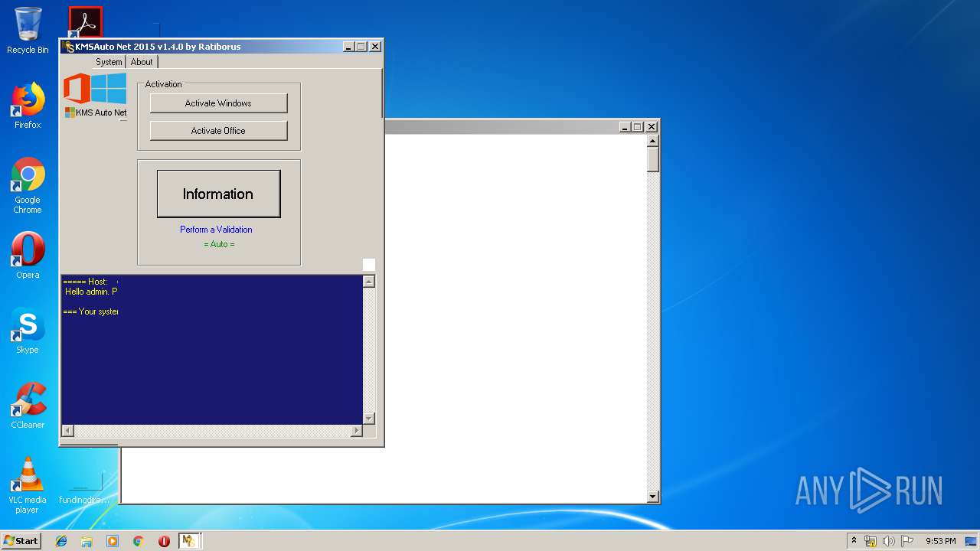The width and height of the screenshot is (980, 551).
Task: Click the '=== Your syster' log line
Action: pos(90,311)
